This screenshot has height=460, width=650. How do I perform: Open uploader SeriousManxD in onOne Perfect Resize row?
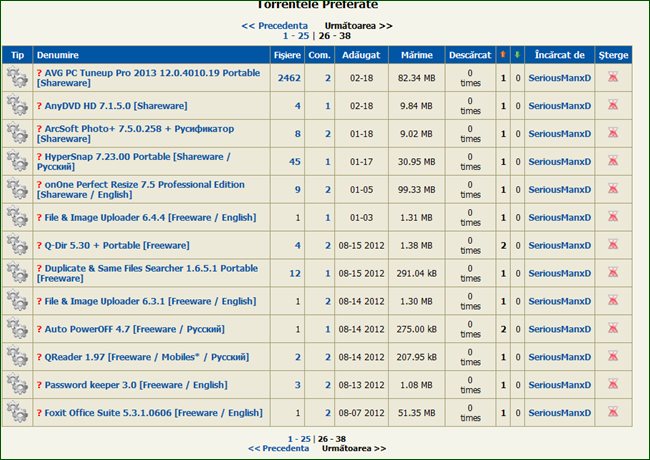pyautogui.click(x=559, y=189)
